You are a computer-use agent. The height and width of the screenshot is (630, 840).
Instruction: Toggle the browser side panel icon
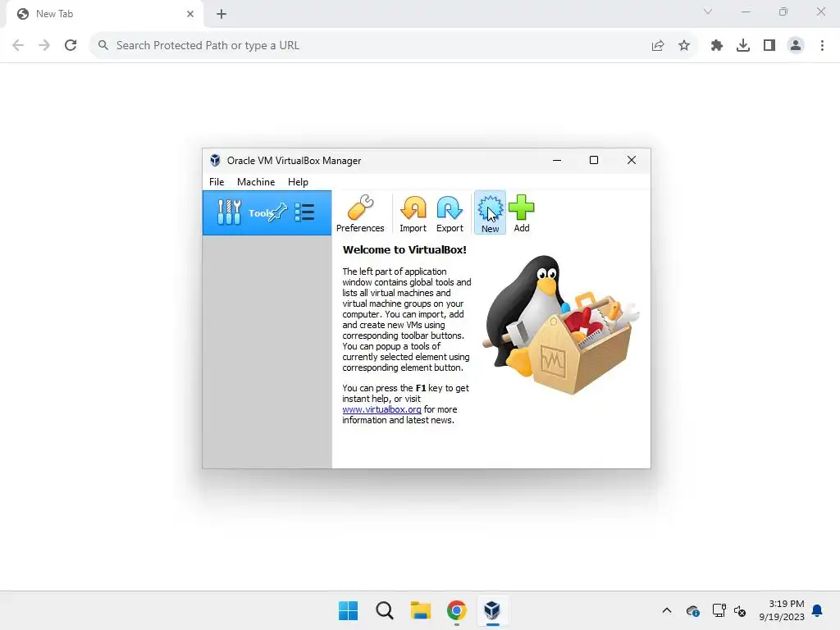coord(769,46)
